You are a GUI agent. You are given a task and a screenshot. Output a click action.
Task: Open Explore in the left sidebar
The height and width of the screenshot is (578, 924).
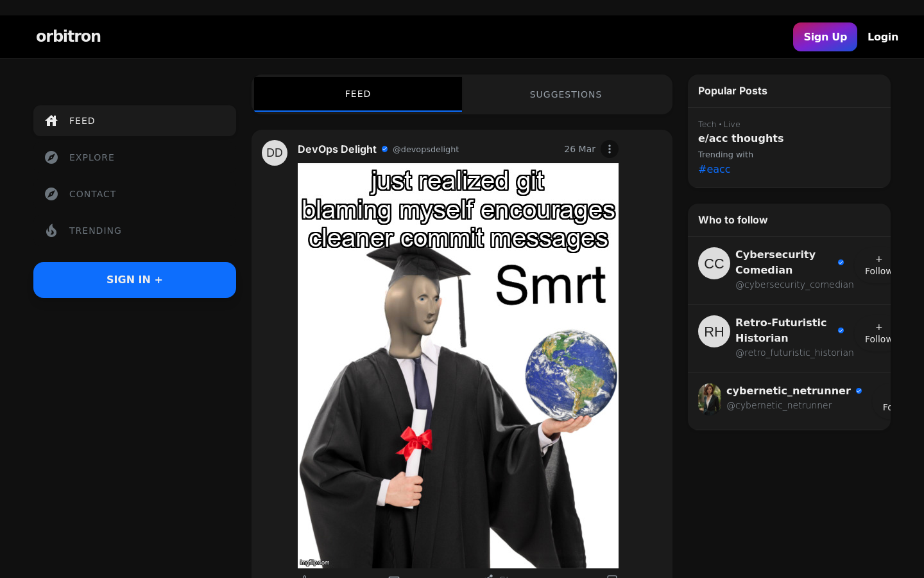135,157
